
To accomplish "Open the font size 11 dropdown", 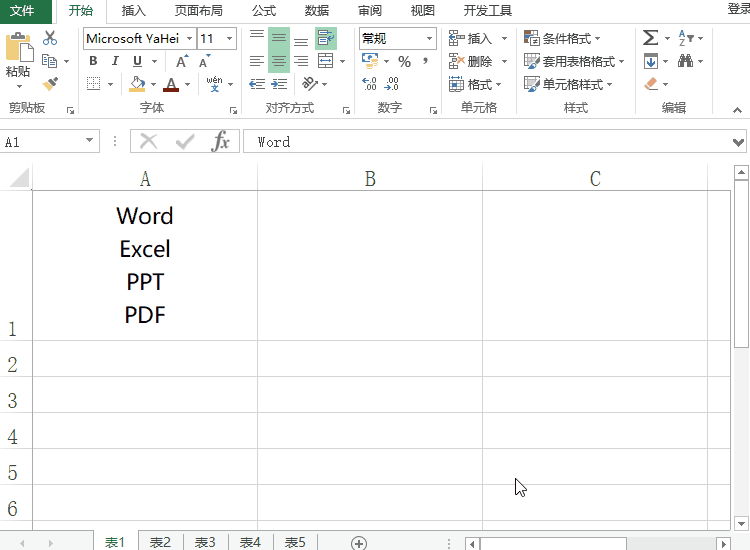I will [230, 38].
